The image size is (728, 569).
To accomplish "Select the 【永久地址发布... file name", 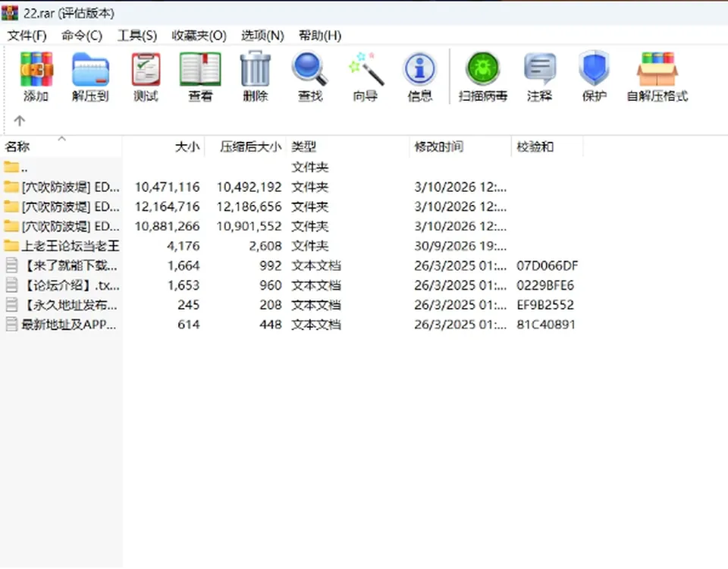I will coord(70,305).
